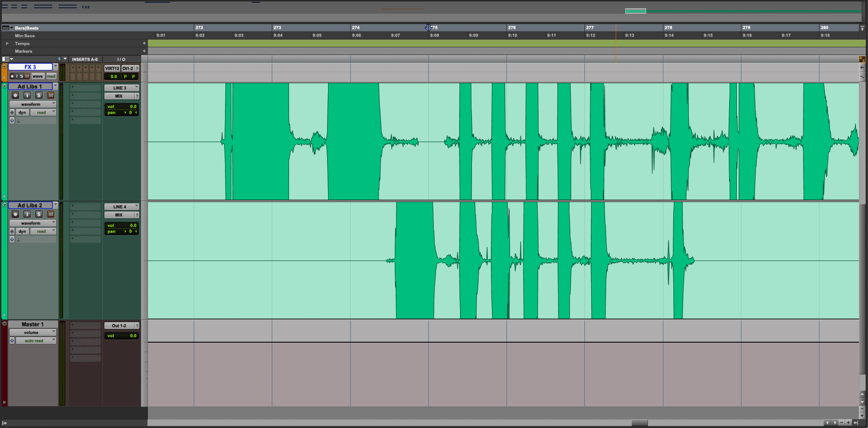
Task: Open the LINE 4 input selector on Ad Libs 2
Action: coord(121,207)
